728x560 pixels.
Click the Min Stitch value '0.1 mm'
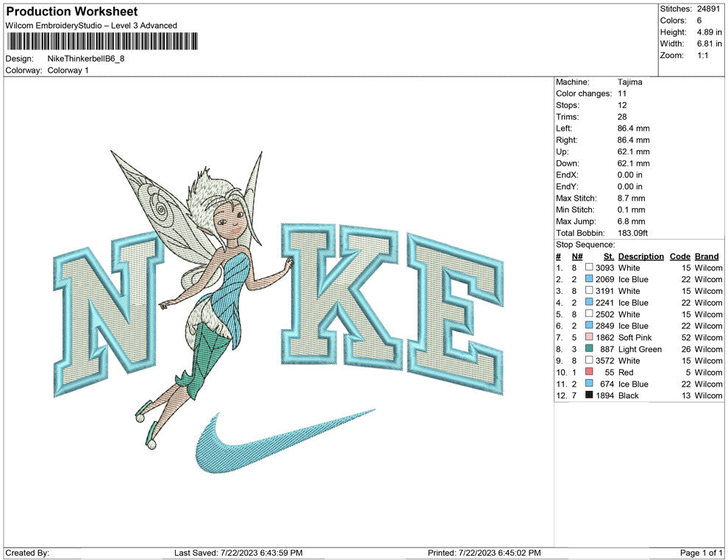pos(632,209)
